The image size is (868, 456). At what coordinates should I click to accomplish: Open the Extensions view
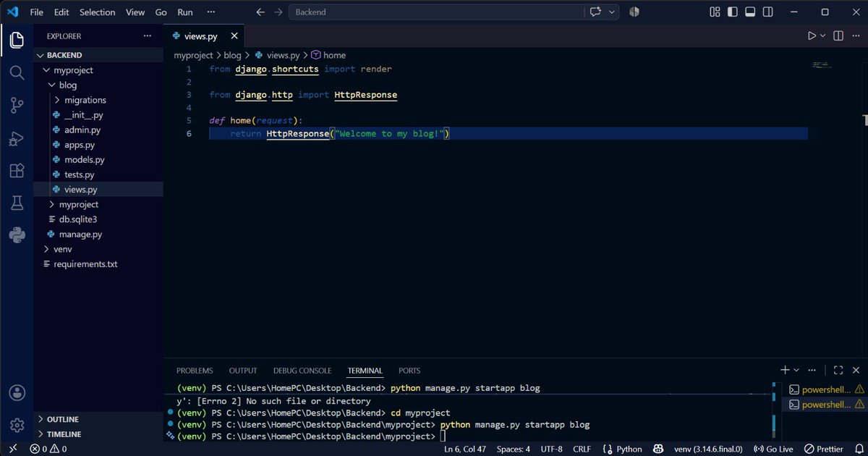pyautogui.click(x=17, y=171)
